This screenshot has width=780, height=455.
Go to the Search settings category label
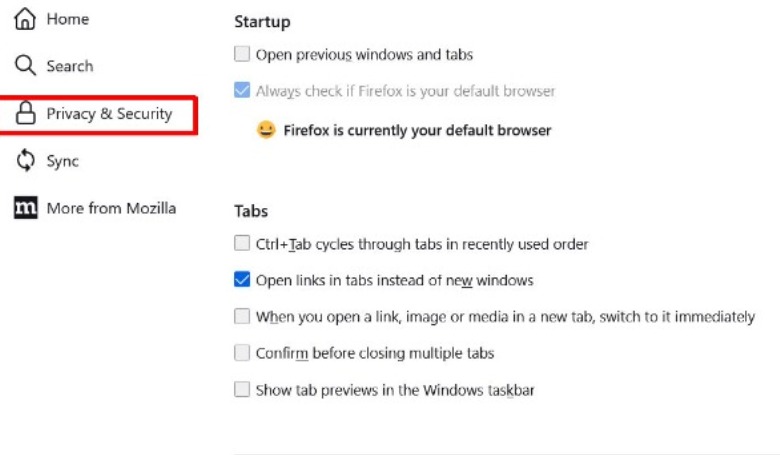pyautogui.click(x=69, y=66)
